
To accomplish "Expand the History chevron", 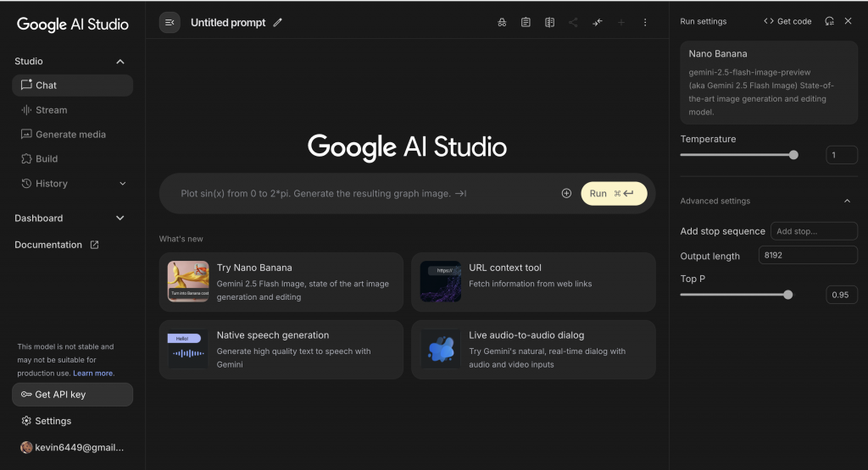I will point(123,184).
